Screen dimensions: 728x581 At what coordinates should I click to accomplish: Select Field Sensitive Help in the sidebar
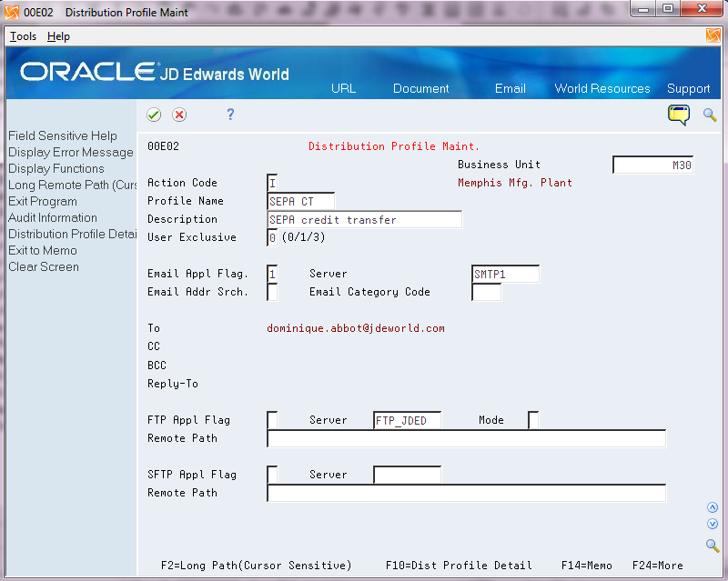point(63,135)
